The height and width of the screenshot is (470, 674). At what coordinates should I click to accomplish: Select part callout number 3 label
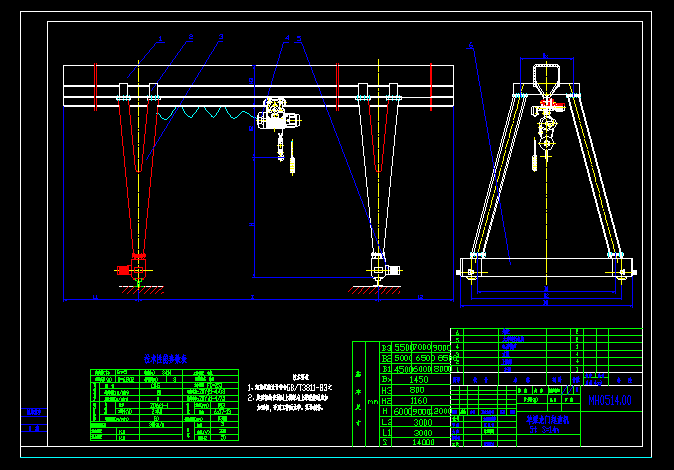220,37
